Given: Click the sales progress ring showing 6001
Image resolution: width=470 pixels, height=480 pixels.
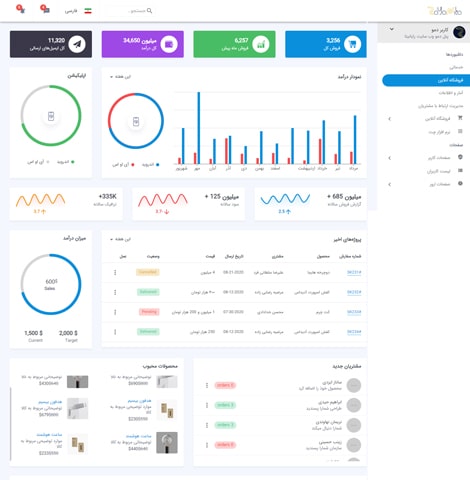Looking at the screenshot, I should (51, 284).
